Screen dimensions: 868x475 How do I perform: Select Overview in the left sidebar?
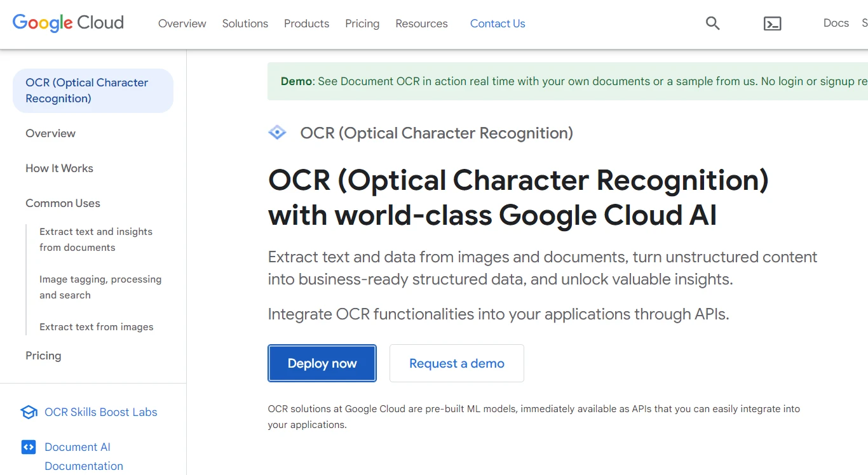point(50,133)
